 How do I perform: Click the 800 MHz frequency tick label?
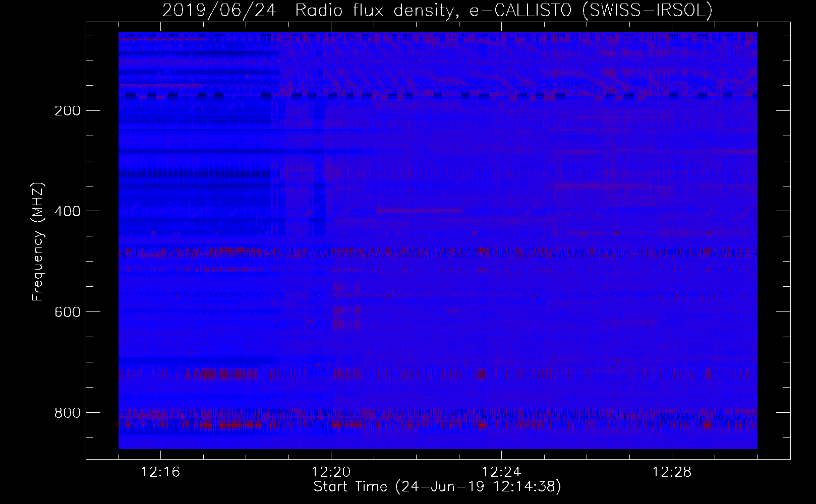click(67, 413)
